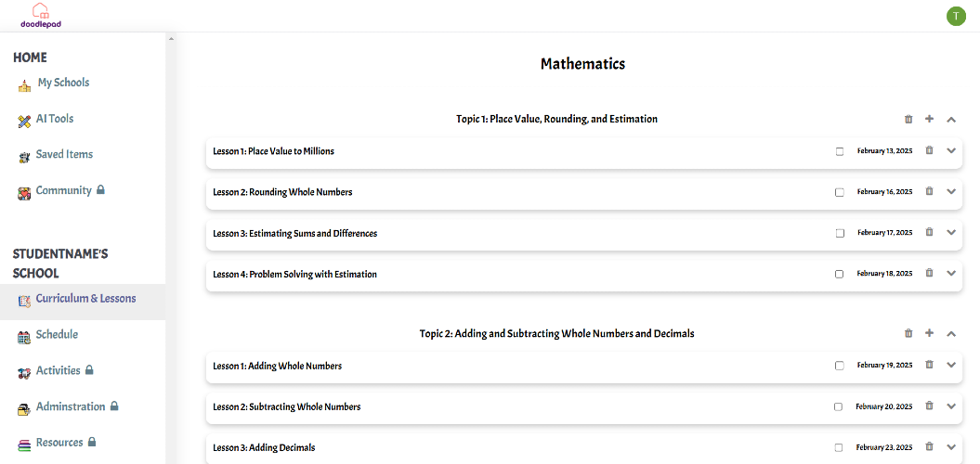The height and width of the screenshot is (464, 980).
Task: Mark Lesson 2: Subtracting Whole Numbers checkbox
Action: pos(838,406)
